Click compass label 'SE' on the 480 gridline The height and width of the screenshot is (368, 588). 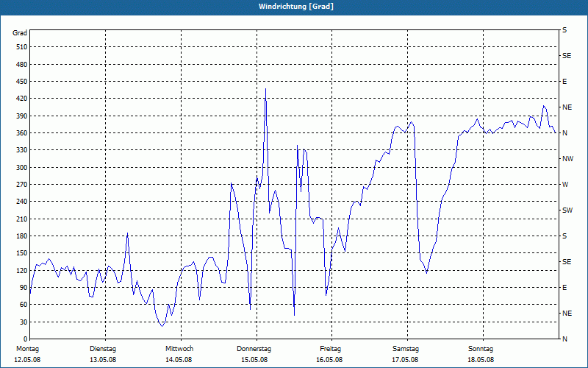click(x=567, y=56)
